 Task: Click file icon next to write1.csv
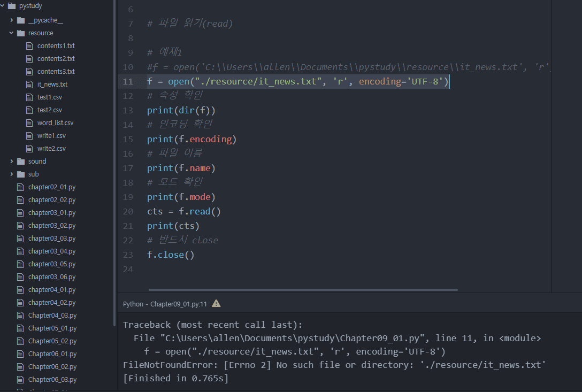[30, 135]
